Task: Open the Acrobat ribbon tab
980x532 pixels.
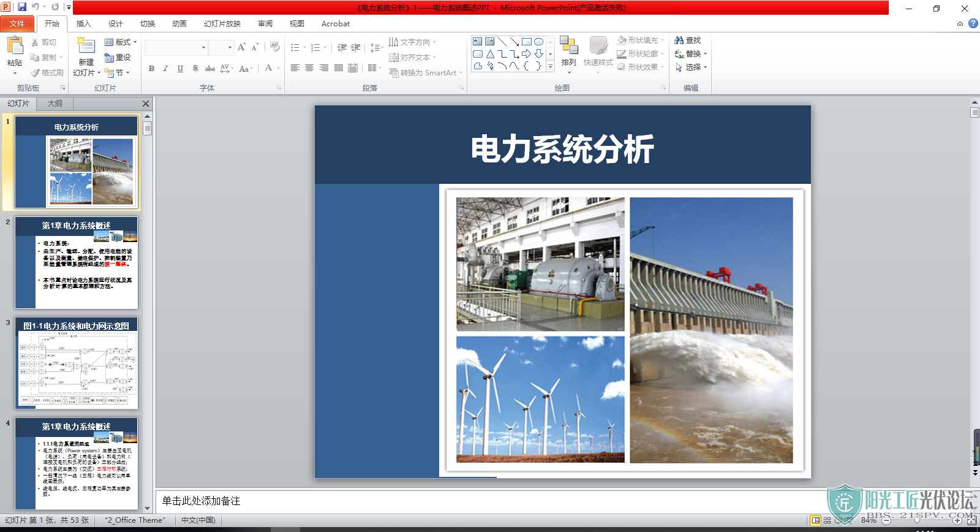Action: pyautogui.click(x=336, y=24)
